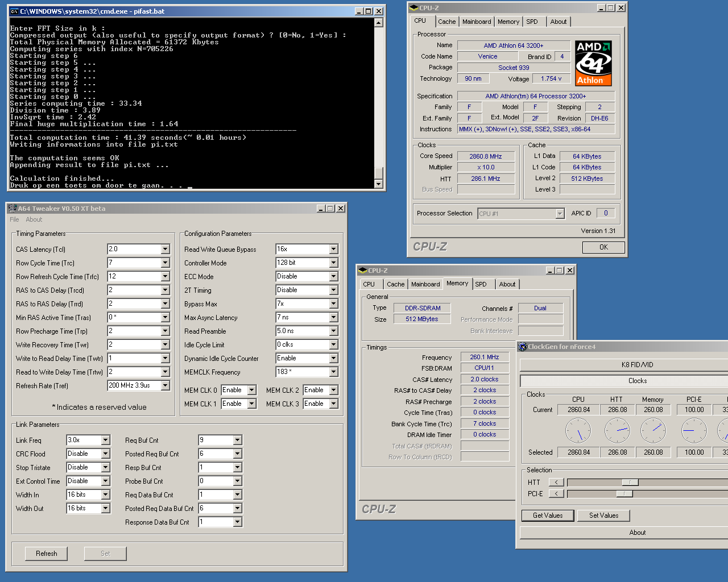The height and width of the screenshot is (582, 728).
Task: Click the CAS# Latency 2.0 clocks value
Action: click(485, 379)
